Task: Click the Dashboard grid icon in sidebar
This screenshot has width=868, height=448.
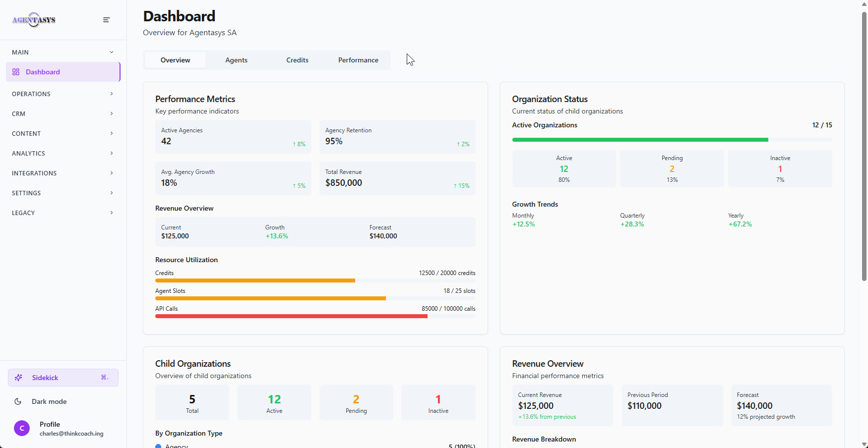Action: 16,72
